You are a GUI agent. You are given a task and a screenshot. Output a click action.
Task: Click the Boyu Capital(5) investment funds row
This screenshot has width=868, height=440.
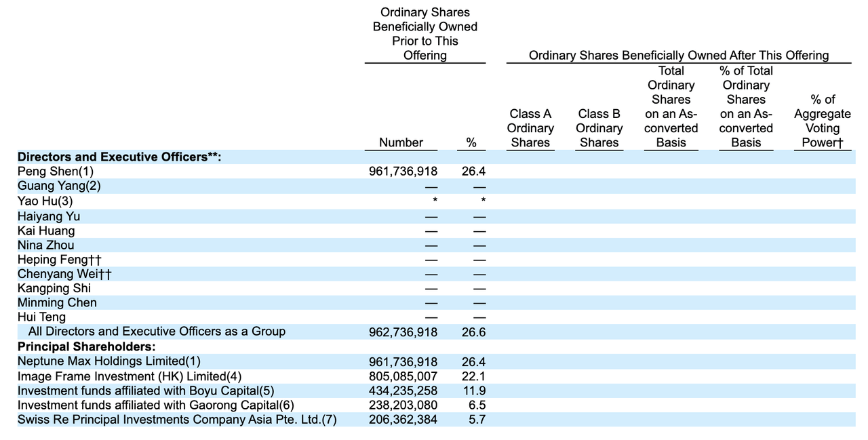tap(146, 391)
